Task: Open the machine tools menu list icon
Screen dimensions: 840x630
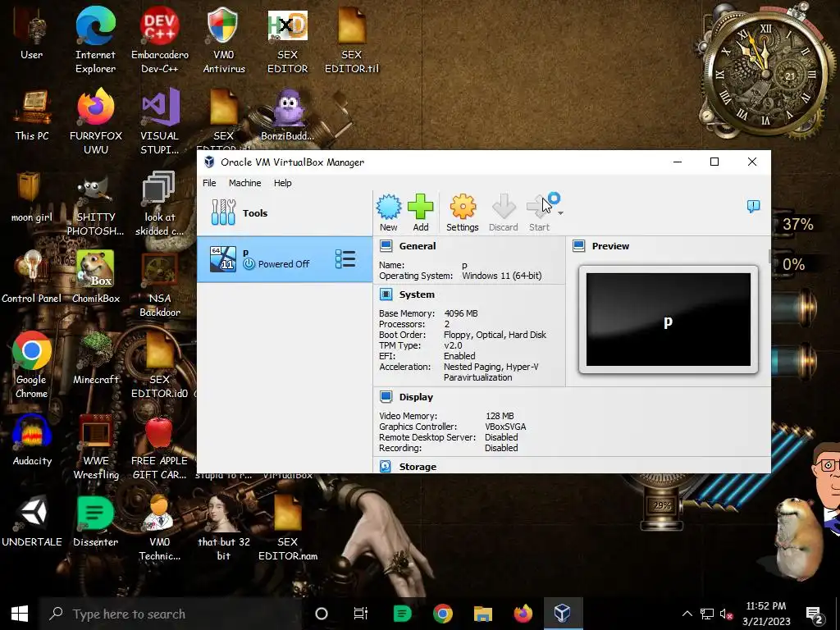Action: (345, 258)
